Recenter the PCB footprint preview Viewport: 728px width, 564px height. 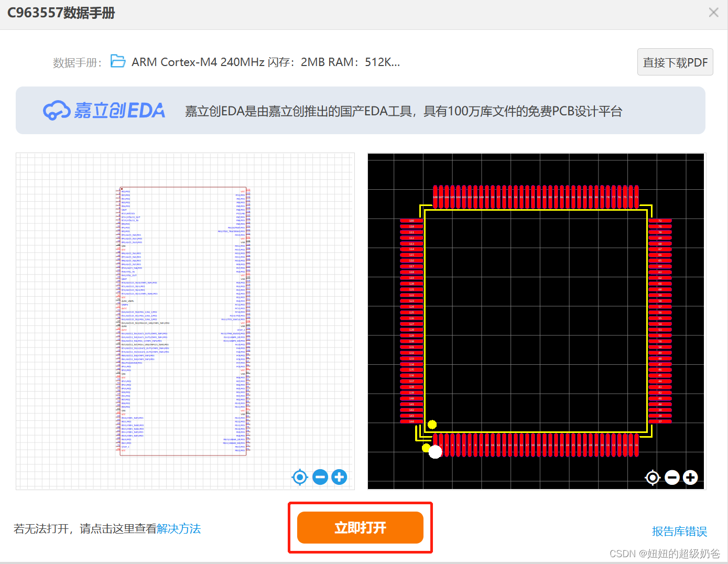tap(653, 478)
